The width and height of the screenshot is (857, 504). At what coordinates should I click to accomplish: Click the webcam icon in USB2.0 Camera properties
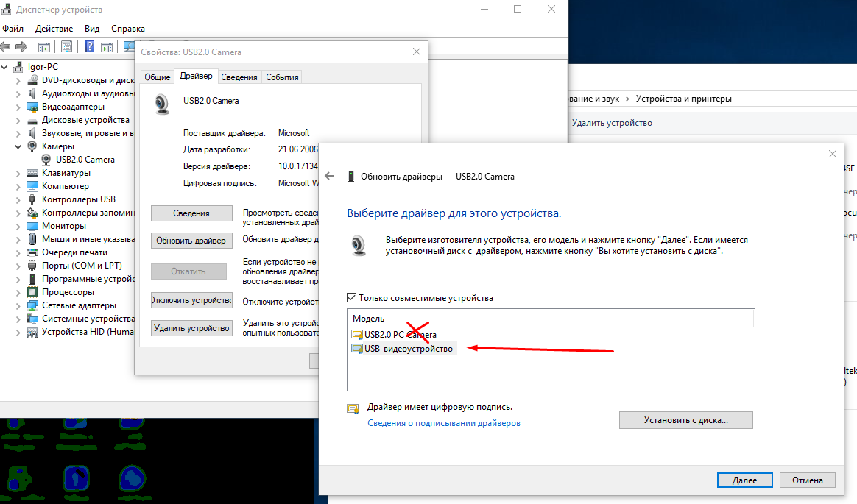pyautogui.click(x=162, y=104)
